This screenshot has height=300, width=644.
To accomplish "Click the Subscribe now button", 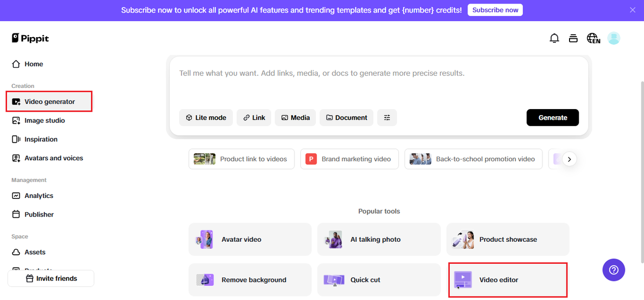I will [495, 10].
